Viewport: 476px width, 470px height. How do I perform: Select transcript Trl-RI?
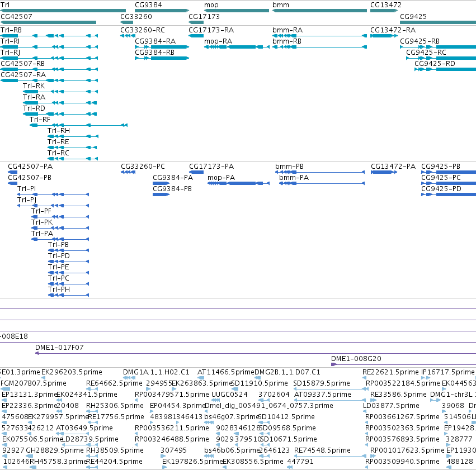click(x=49, y=47)
